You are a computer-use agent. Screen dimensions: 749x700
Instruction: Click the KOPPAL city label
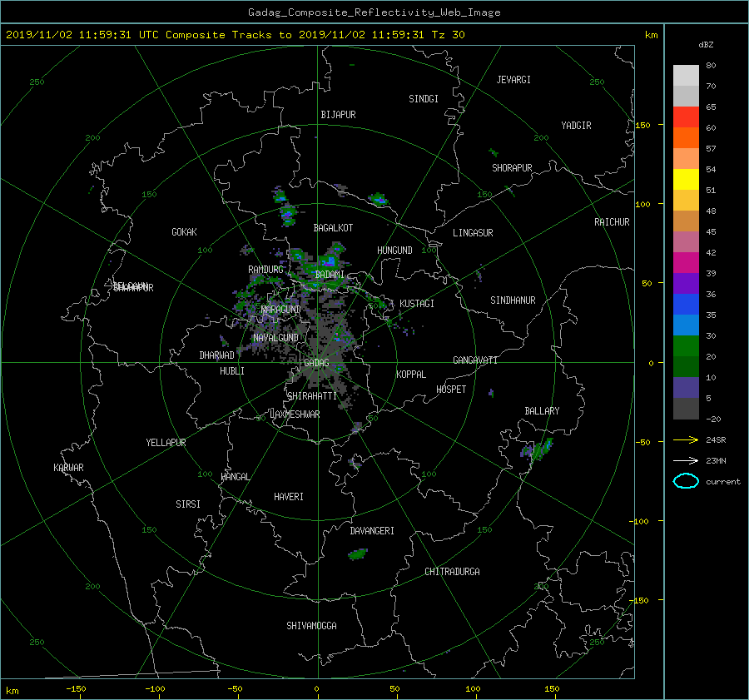[x=411, y=375]
